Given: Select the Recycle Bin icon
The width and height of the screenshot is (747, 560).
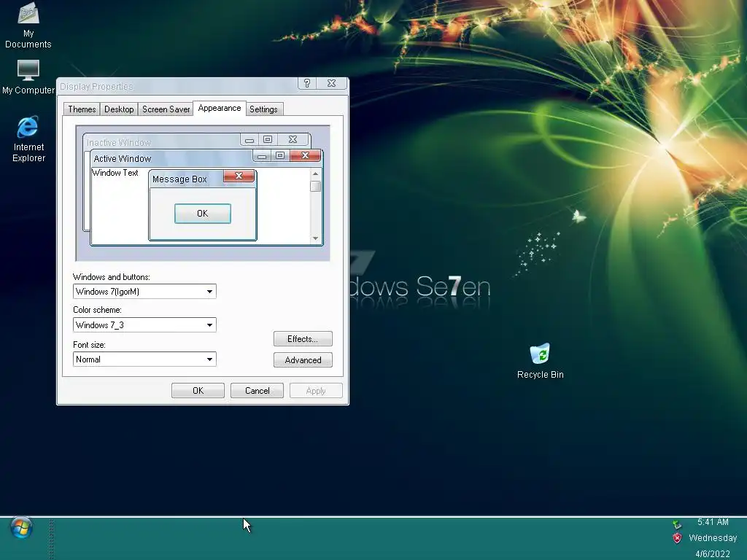Looking at the screenshot, I should point(541,361).
